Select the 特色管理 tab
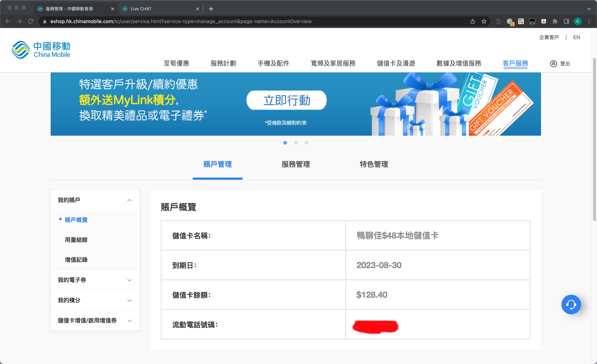This screenshot has width=597, height=364. pyautogui.click(x=374, y=164)
